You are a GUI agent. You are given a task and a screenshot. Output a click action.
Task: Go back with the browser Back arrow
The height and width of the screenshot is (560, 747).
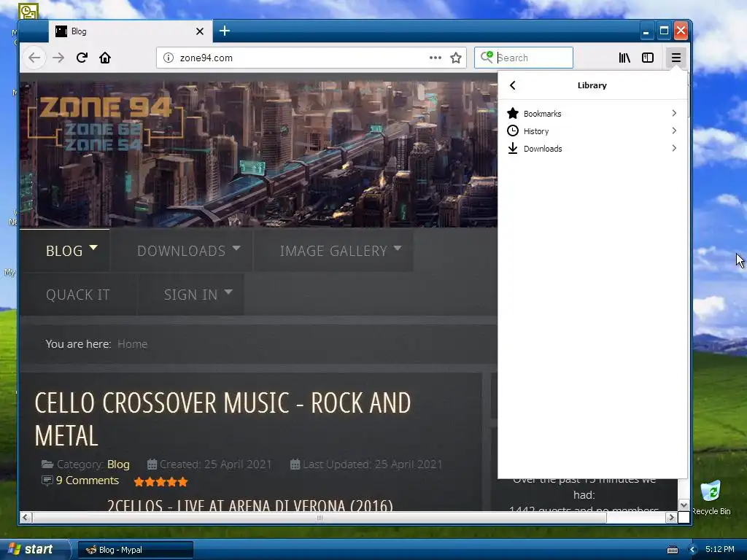[x=34, y=58]
